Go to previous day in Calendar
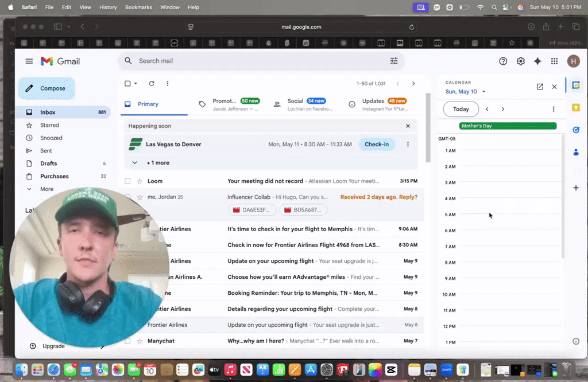This screenshot has height=382, width=588. pos(487,109)
